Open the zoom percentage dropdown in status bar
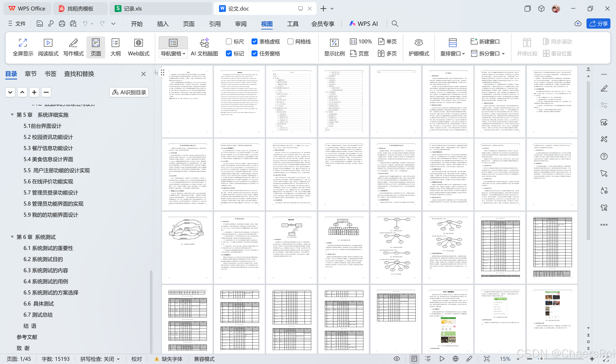 (x=518, y=359)
